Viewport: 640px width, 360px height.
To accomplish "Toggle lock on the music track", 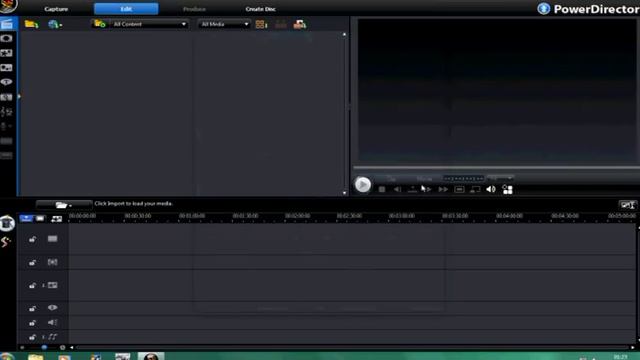I will pyautogui.click(x=32, y=337).
